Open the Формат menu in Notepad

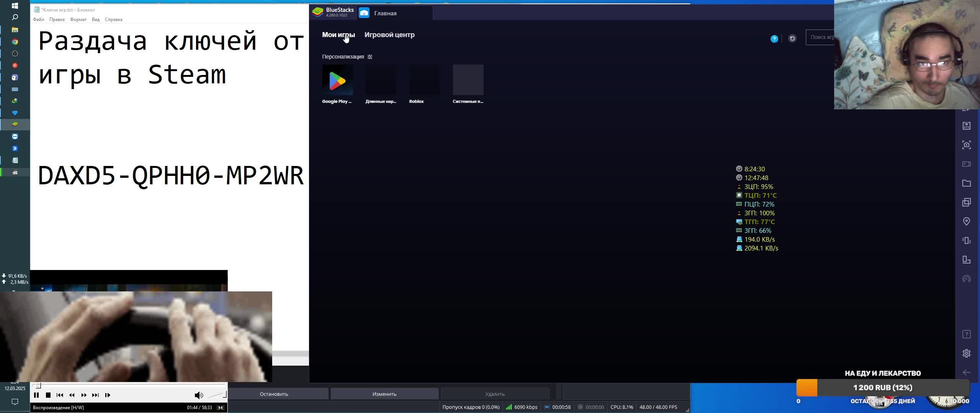78,20
